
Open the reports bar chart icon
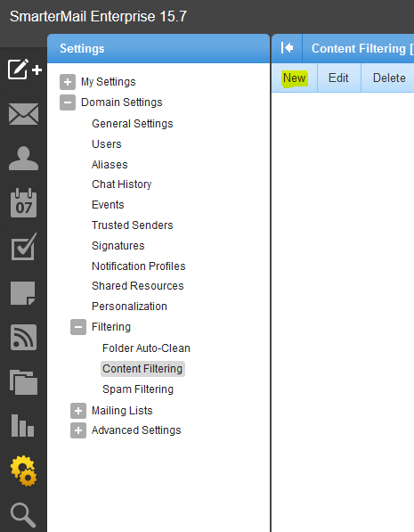(x=22, y=425)
